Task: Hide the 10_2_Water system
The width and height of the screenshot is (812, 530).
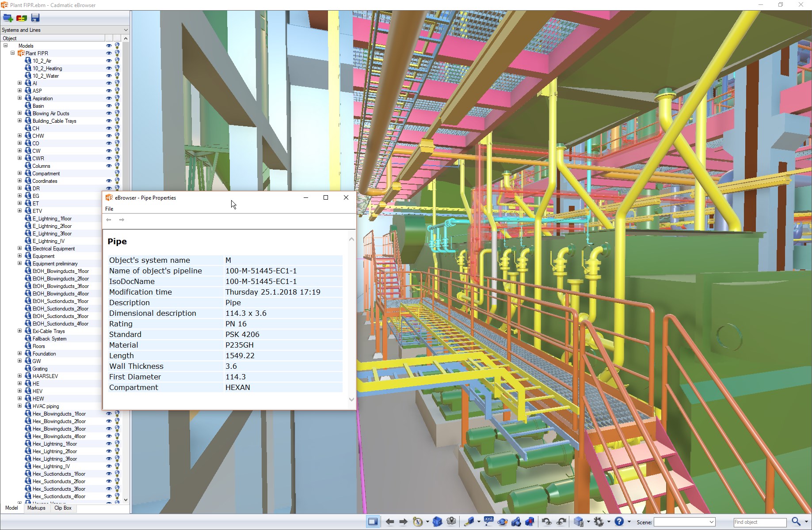Action: click(109, 76)
